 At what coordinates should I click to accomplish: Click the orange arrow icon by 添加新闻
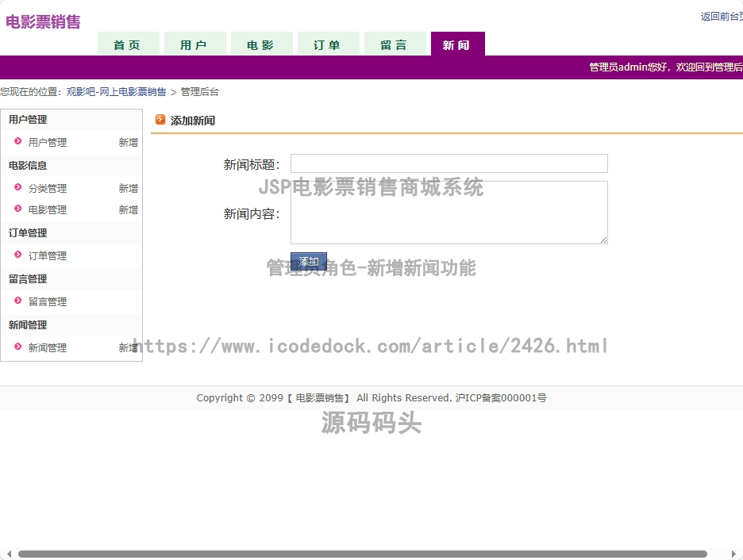(x=160, y=120)
